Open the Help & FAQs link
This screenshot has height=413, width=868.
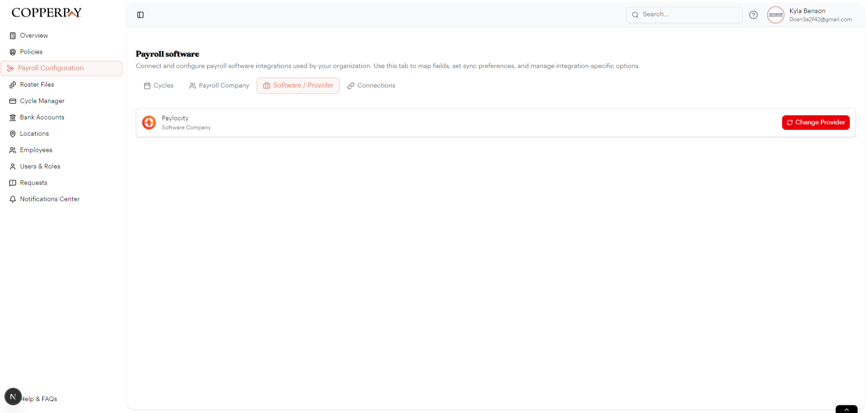(39, 398)
